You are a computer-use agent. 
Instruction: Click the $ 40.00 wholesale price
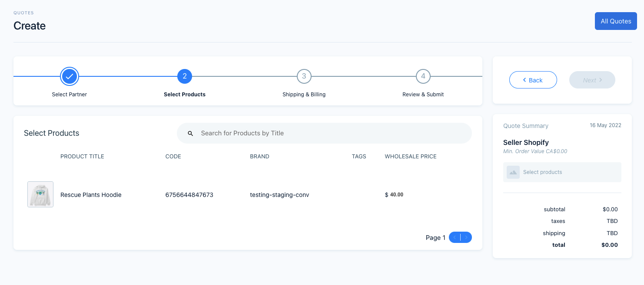394,195
